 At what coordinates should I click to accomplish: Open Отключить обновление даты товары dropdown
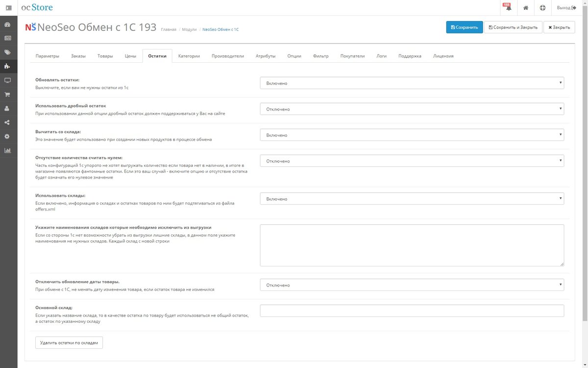coord(412,285)
